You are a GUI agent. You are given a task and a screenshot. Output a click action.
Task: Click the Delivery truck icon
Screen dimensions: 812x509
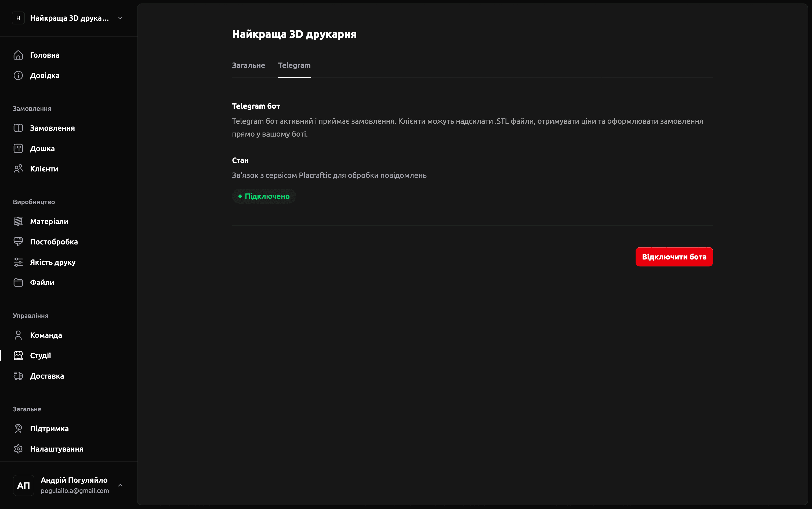point(18,376)
